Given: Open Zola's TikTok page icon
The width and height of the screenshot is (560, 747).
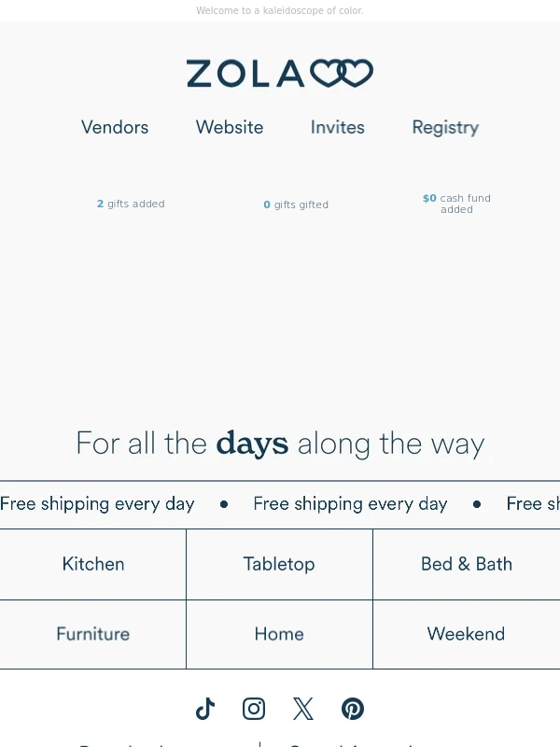Looking at the screenshot, I should [205, 709].
